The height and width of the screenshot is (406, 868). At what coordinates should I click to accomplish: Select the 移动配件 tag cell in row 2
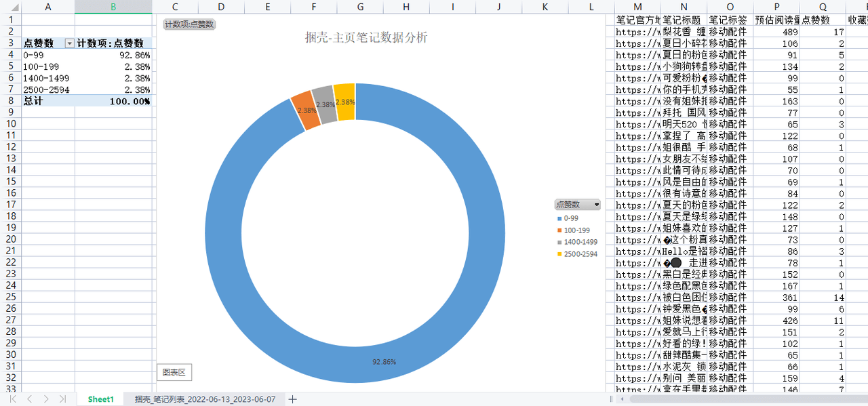coord(730,31)
